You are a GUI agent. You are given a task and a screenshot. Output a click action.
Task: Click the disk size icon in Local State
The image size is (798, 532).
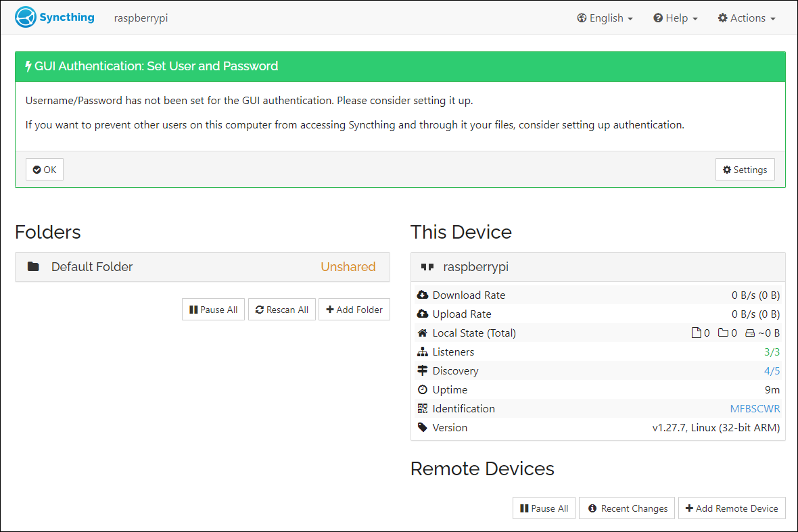[x=750, y=333]
